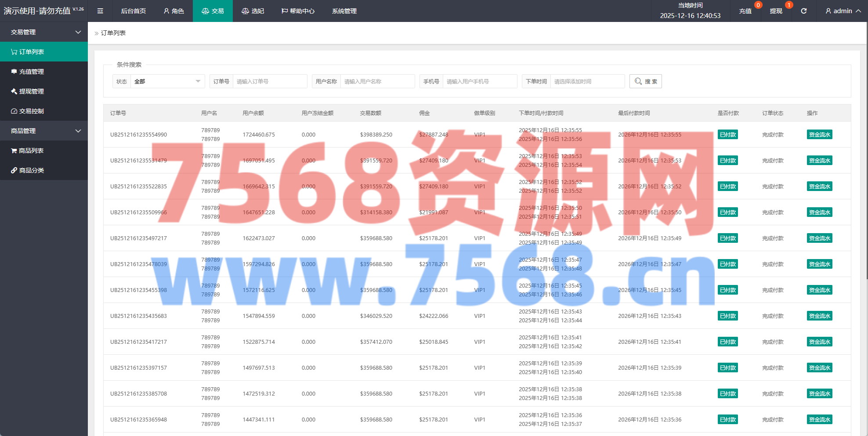Open Trade Control in sidebar

coord(32,111)
